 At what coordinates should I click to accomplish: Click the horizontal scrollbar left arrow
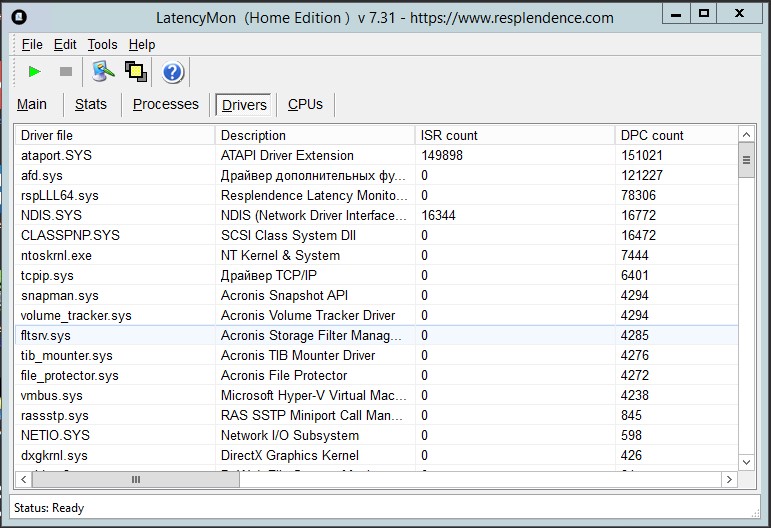(x=23, y=479)
